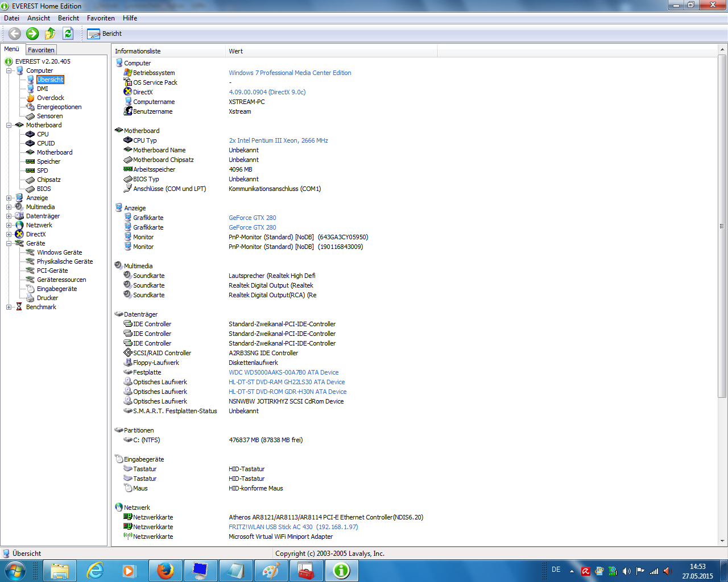The height and width of the screenshot is (582, 728).
Task: Click the scrollbar down arrow in info list
Action: pyautogui.click(x=722, y=541)
